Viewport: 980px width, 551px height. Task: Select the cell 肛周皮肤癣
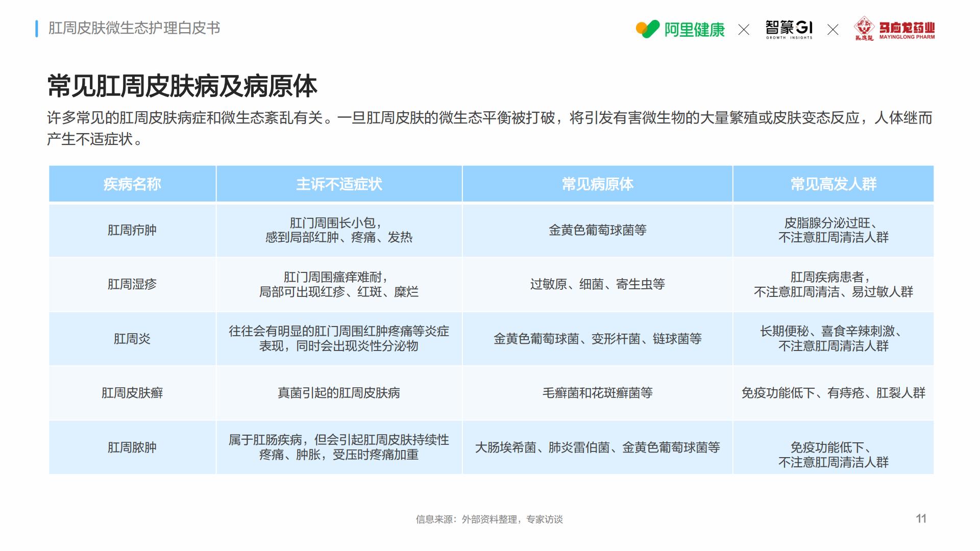point(132,393)
